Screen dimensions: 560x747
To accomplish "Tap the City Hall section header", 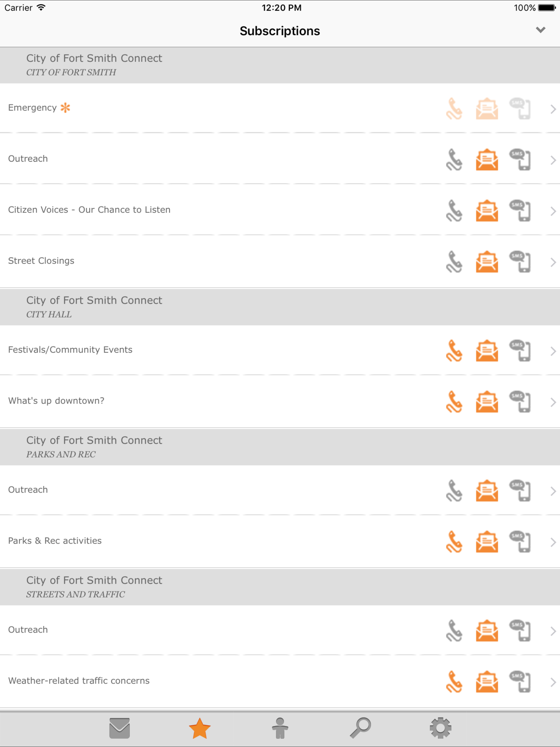I will pos(280,307).
